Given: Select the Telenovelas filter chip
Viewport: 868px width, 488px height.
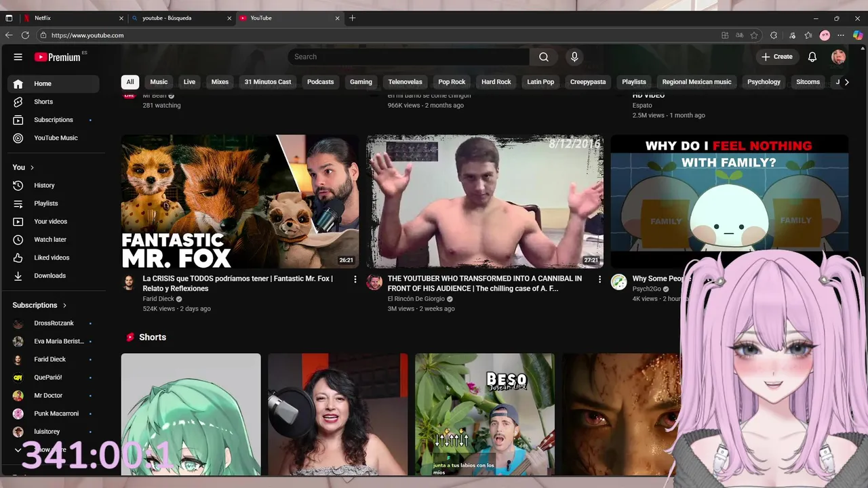Looking at the screenshot, I should pyautogui.click(x=405, y=82).
